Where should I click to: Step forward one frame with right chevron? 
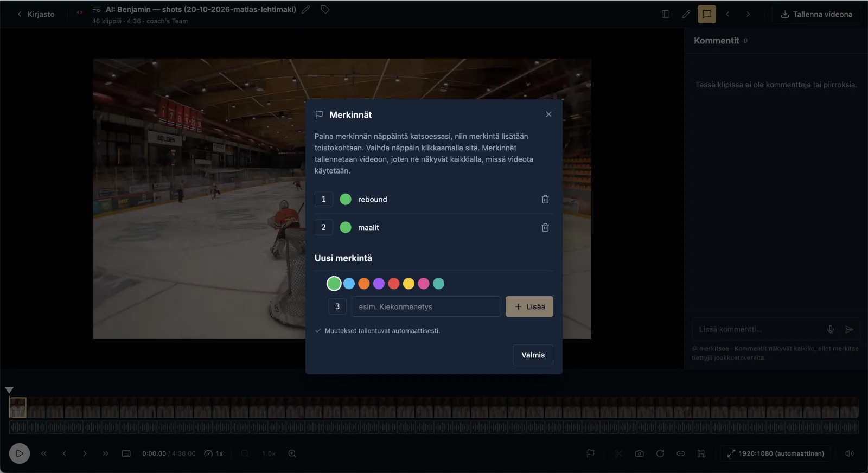(85, 453)
